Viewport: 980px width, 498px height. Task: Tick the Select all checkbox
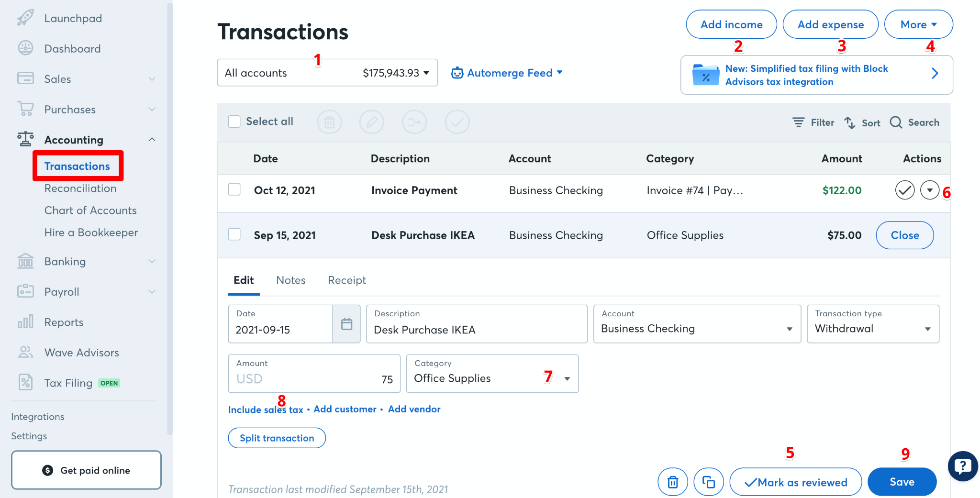[234, 122]
